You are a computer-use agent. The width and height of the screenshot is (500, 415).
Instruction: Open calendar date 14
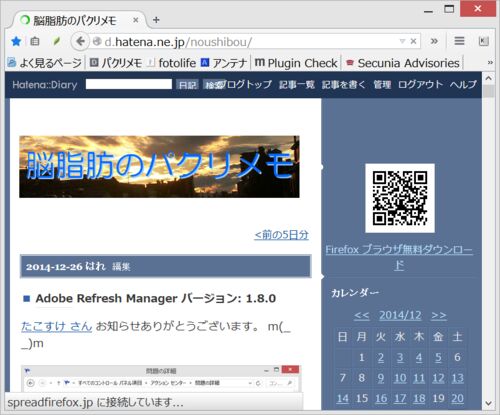pyautogui.click(x=343, y=398)
